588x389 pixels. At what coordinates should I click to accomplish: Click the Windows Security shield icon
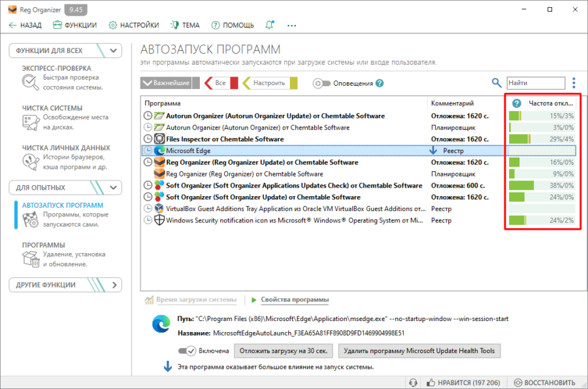pos(159,220)
